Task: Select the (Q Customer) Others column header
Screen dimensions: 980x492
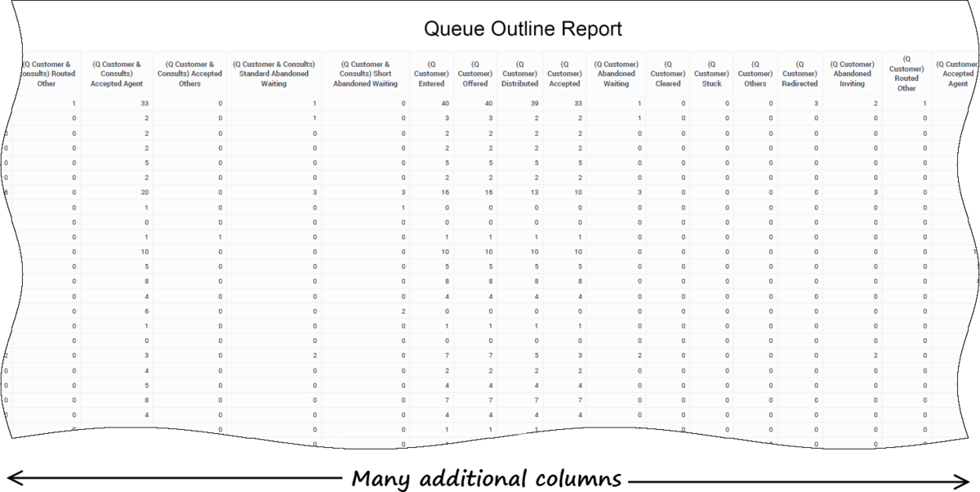Action: pos(755,74)
